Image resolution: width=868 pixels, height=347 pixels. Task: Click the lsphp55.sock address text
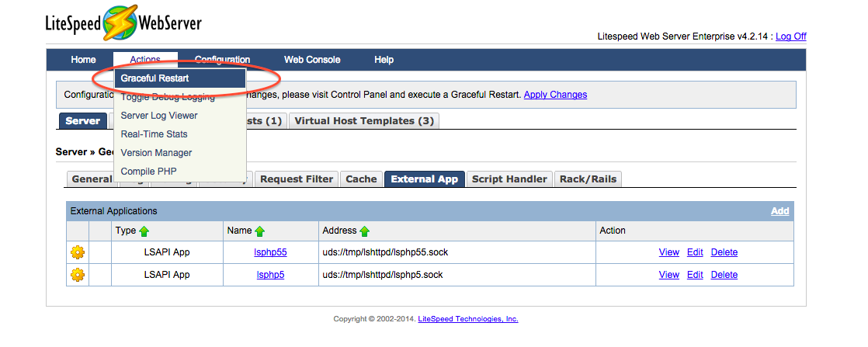point(385,252)
